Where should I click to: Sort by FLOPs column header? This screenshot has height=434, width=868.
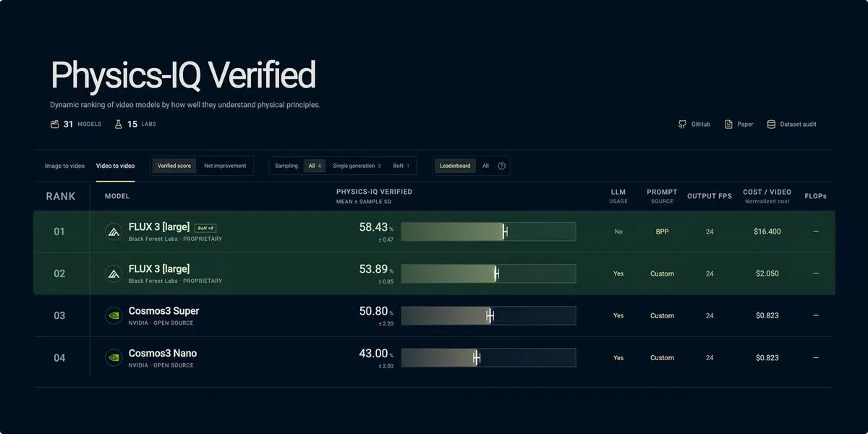coord(815,196)
